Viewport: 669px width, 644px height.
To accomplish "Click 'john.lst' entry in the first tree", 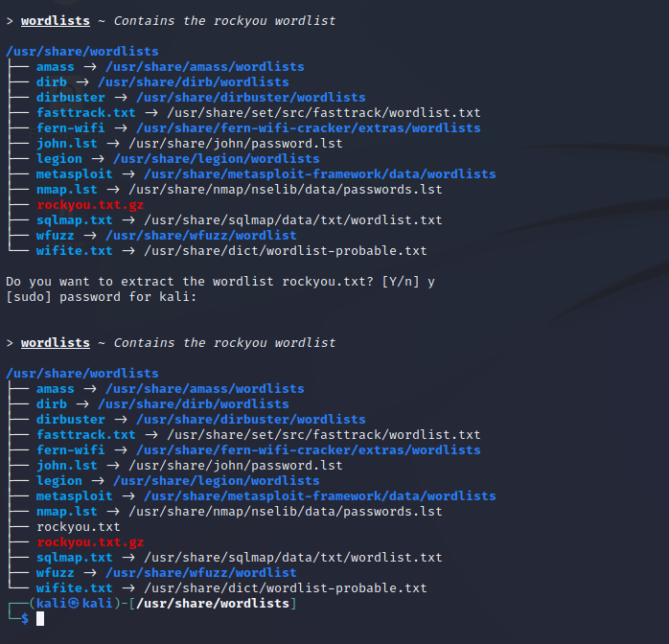I will 66,144.
